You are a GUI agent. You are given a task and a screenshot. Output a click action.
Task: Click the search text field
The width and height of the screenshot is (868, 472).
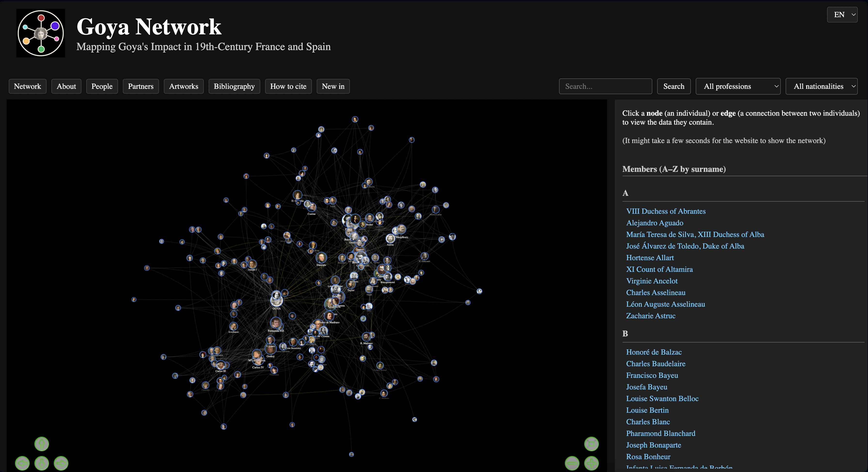click(x=606, y=86)
